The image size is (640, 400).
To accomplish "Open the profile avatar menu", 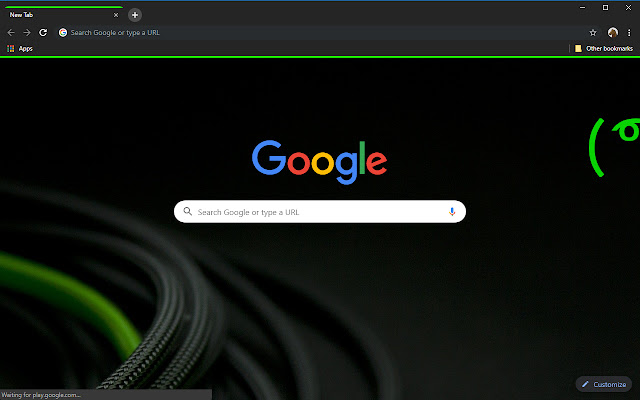I will point(613,32).
